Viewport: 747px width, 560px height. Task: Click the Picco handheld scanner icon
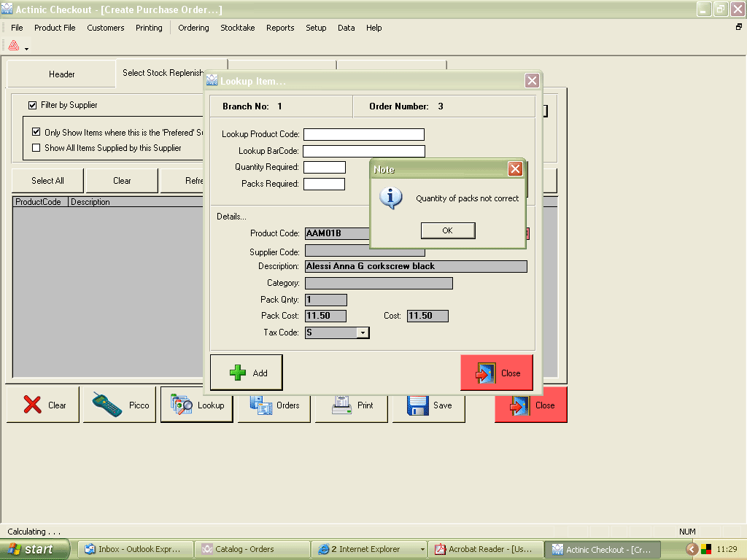click(x=107, y=405)
